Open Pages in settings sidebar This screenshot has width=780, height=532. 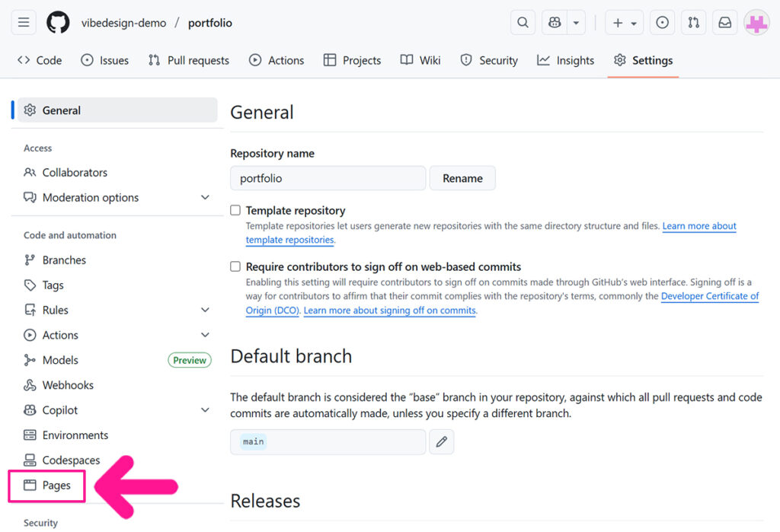56,486
